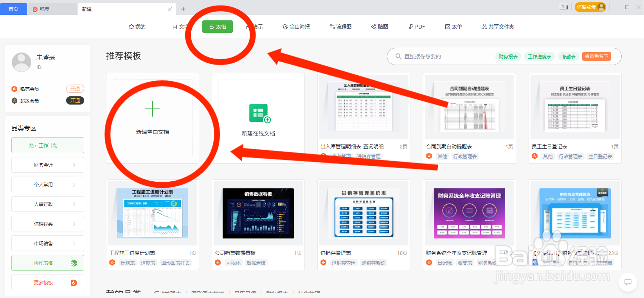Click orange 稻壳 icon beside 计划表 tag
Screen dimensions: 644x298
(112, 263)
